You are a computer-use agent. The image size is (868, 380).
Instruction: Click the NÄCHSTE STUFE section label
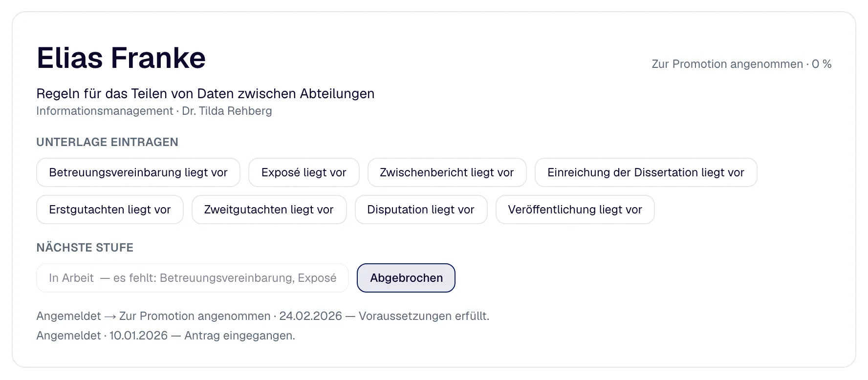point(85,248)
